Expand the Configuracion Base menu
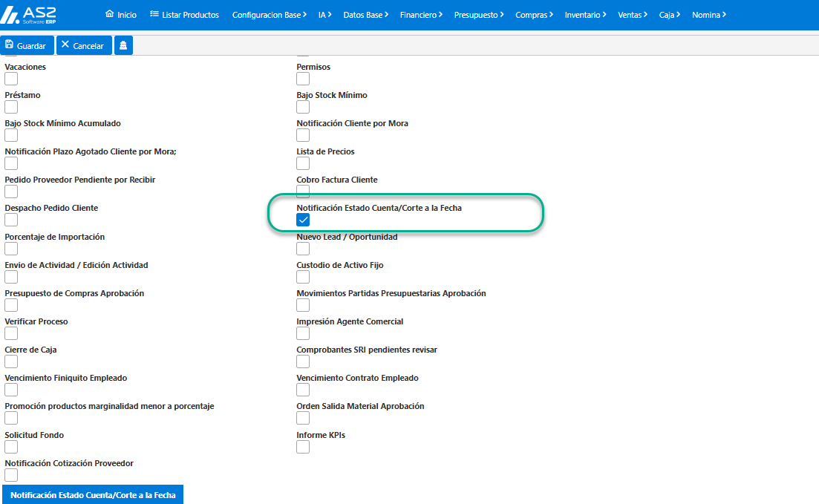 [270, 15]
